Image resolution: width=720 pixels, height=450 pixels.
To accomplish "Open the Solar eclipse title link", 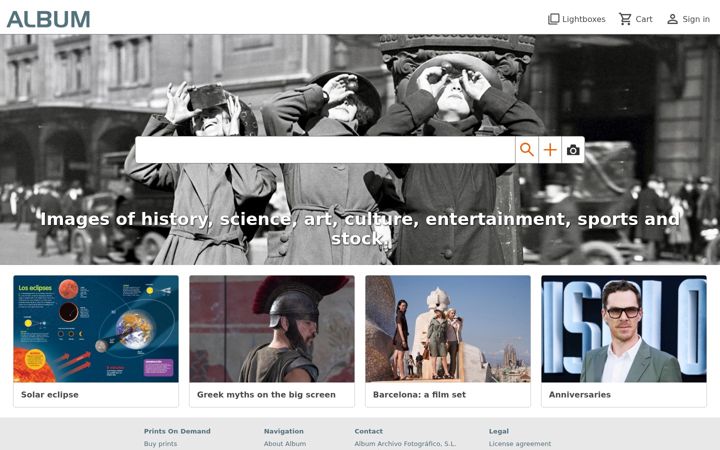I will point(50,394).
